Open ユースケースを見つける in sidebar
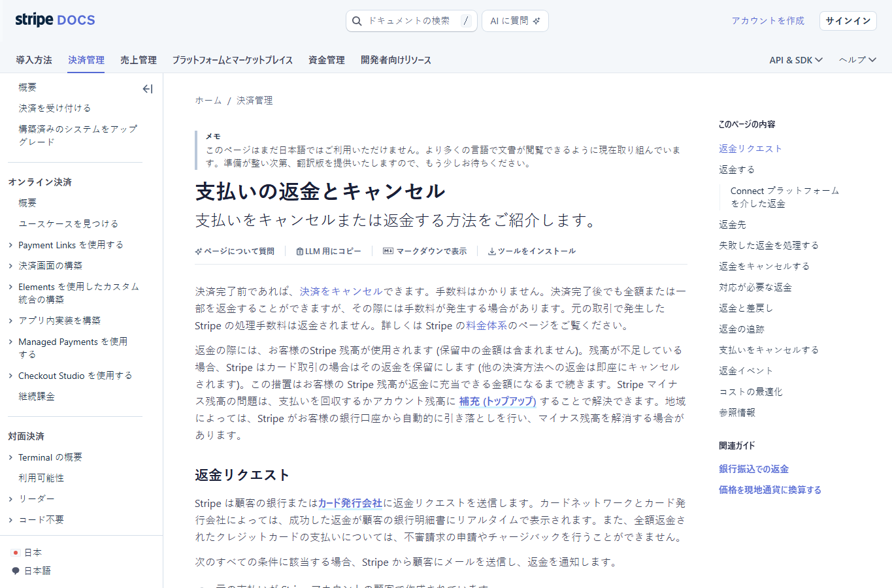The height and width of the screenshot is (588, 892). (69, 224)
